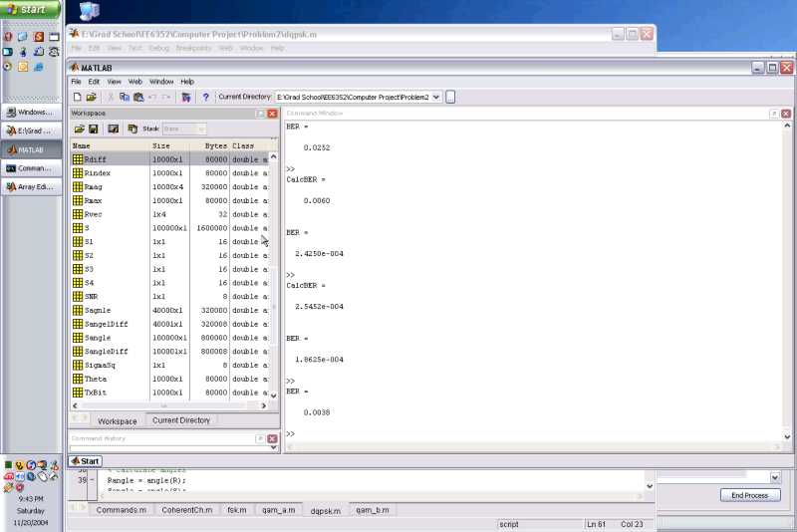
Task: Open the Help menu in MATLAB
Action: (187, 82)
